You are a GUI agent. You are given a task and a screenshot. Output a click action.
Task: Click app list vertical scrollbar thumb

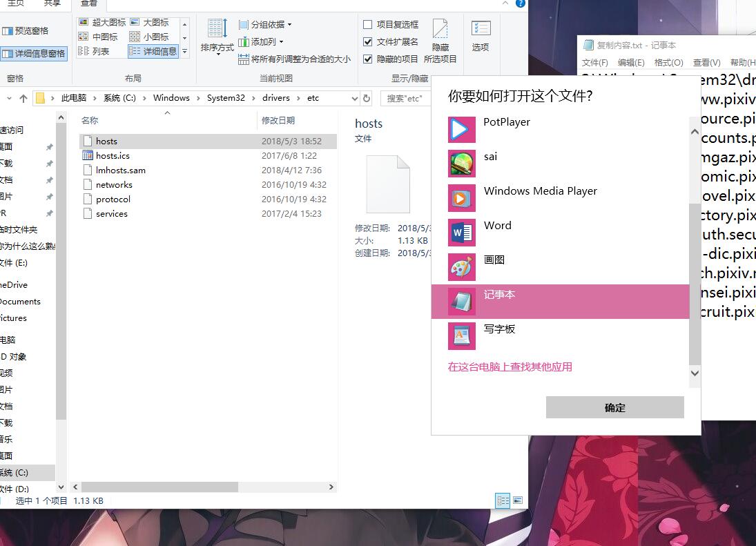pyautogui.click(x=695, y=284)
